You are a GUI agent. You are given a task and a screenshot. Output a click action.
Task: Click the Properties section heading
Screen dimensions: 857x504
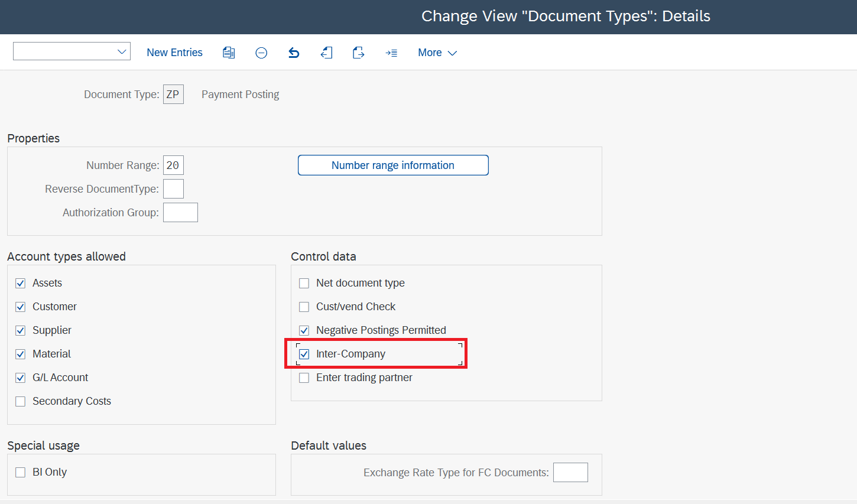pyautogui.click(x=34, y=138)
